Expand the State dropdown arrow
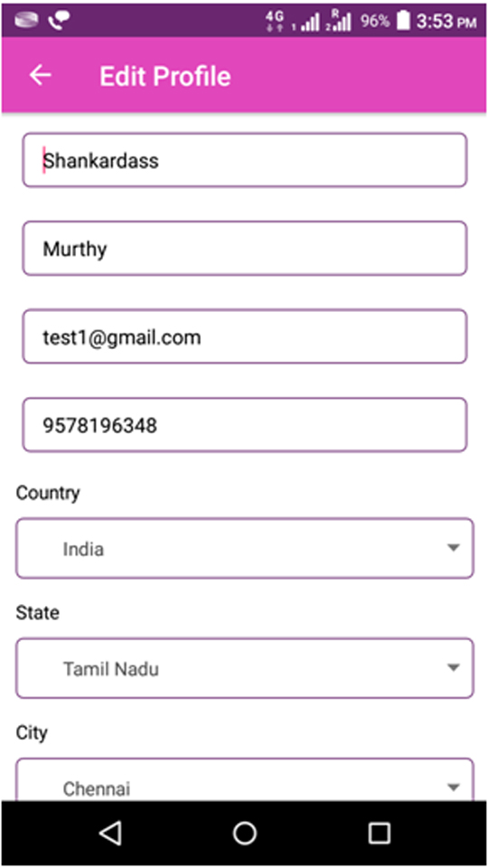Viewport: 488px width, 868px height. tap(453, 667)
